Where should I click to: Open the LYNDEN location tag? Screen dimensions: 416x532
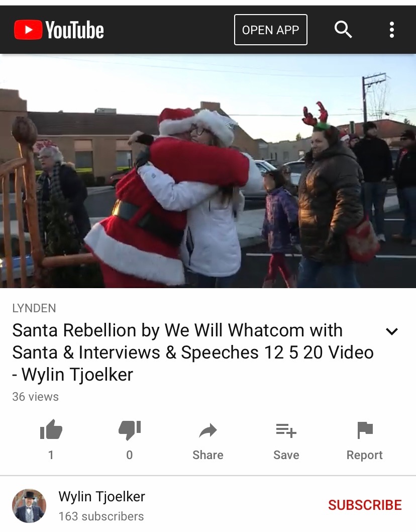pos(34,308)
